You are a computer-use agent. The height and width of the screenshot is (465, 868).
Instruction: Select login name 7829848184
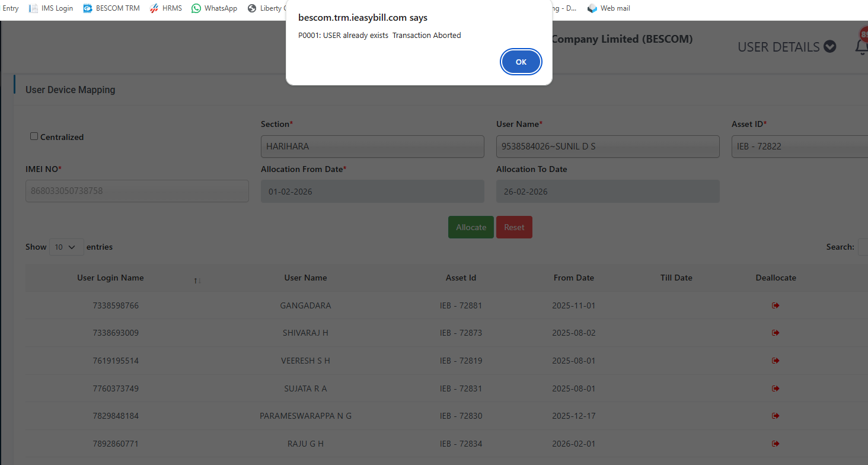pos(116,416)
